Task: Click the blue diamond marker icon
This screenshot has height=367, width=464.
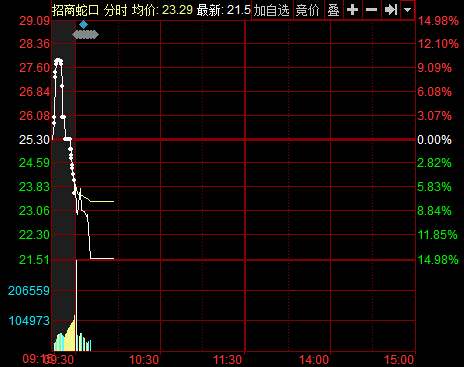Action: pyautogui.click(x=83, y=24)
